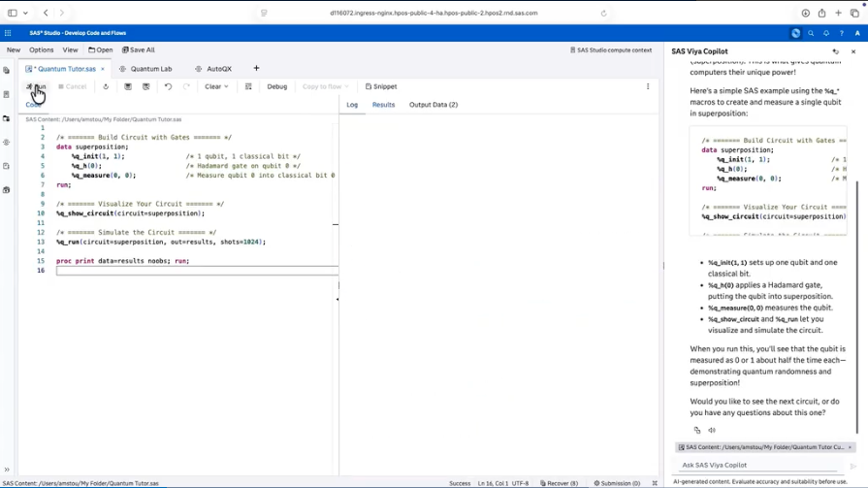Run the Quantum Tutor program
This screenshot has width=868, height=488.
tap(36, 86)
